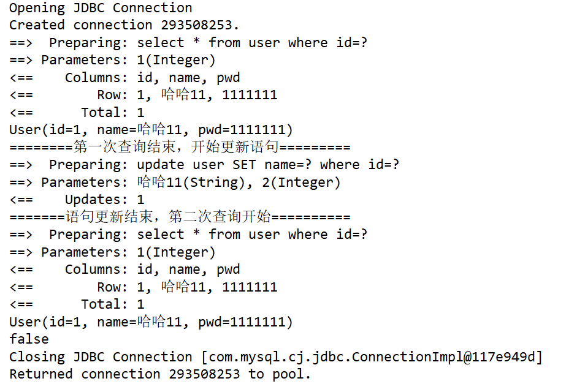Click the last "Total: 1" line

[112, 304]
